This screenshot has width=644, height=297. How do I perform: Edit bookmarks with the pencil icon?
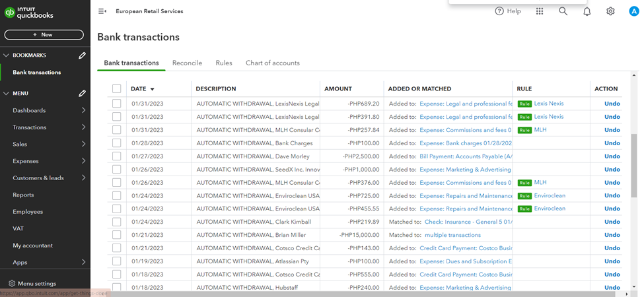pos(82,55)
